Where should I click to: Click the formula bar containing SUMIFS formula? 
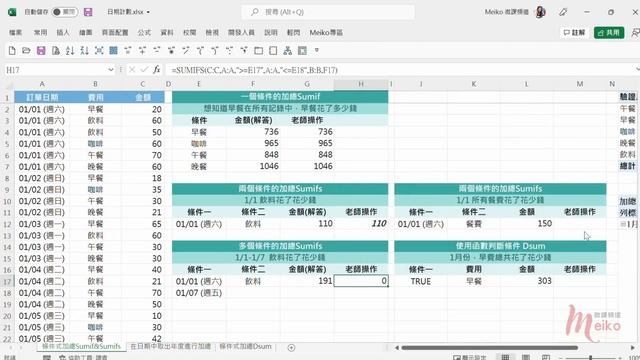point(400,70)
